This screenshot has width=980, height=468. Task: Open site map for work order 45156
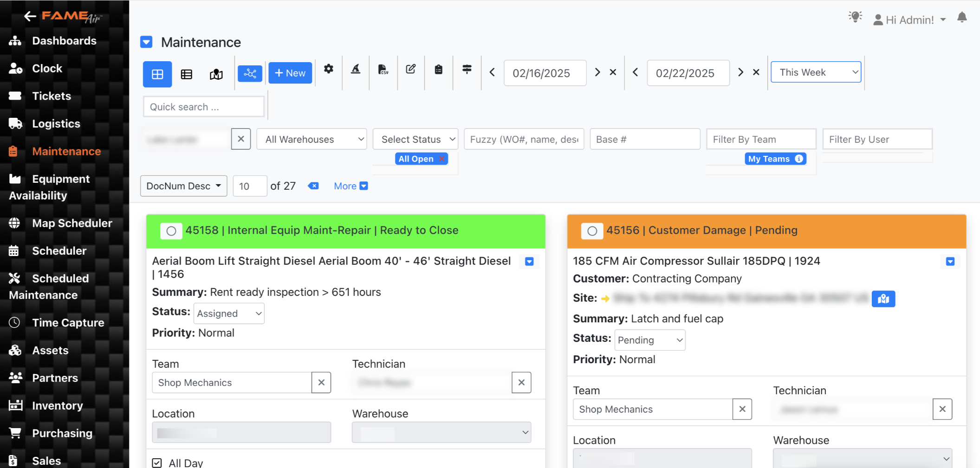click(x=883, y=299)
